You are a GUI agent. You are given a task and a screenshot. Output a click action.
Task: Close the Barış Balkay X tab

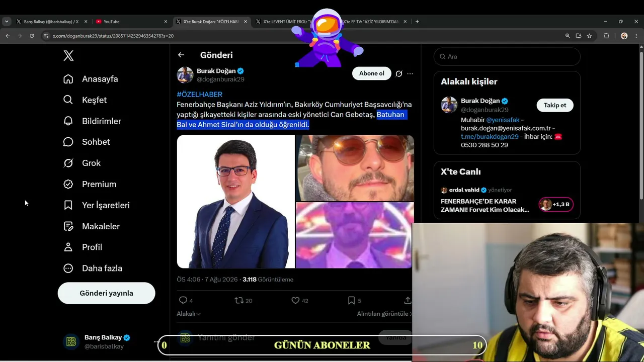point(86,22)
